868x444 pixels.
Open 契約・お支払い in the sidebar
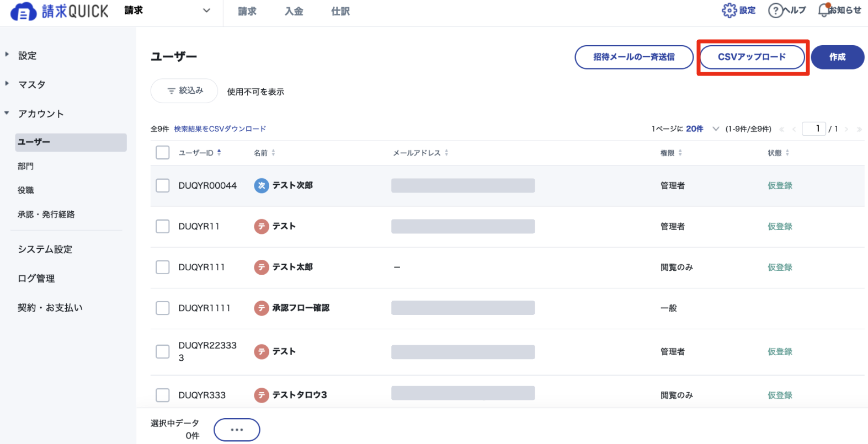click(50, 308)
